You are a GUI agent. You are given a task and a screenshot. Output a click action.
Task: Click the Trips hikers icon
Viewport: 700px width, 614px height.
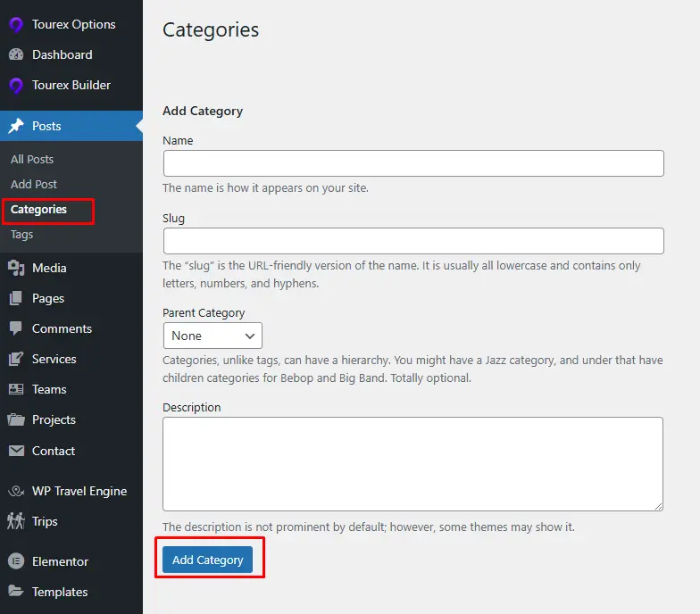(x=16, y=521)
